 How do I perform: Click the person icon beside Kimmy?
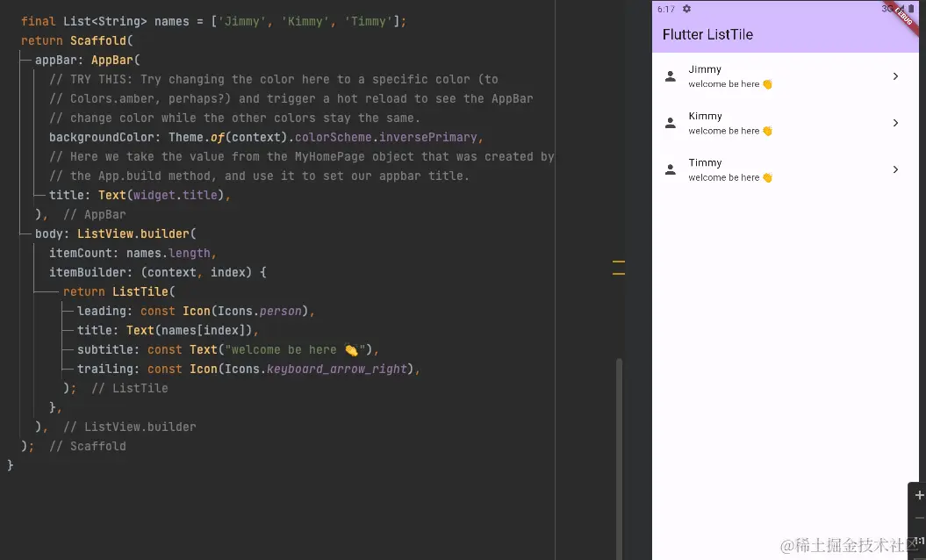tap(671, 123)
